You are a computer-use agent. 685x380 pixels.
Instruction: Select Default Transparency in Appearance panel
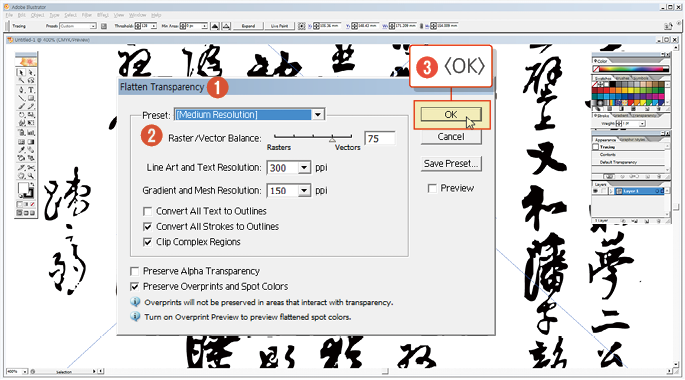[618, 162]
